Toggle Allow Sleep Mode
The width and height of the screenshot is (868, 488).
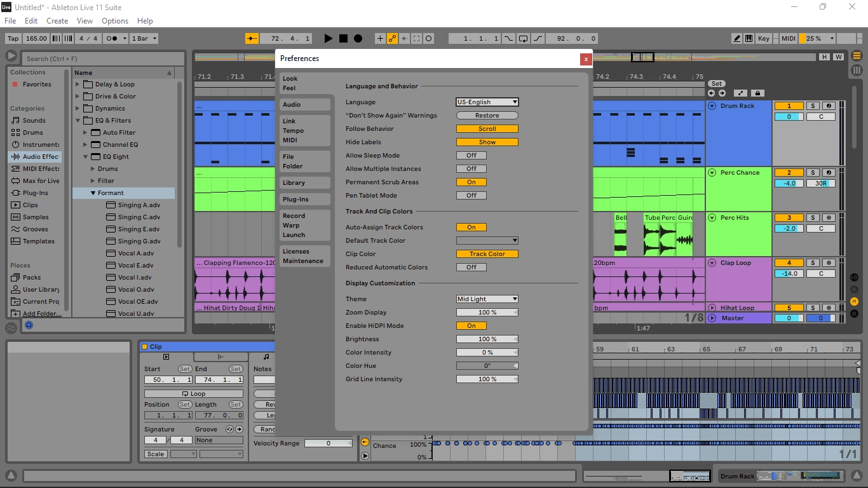click(471, 156)
